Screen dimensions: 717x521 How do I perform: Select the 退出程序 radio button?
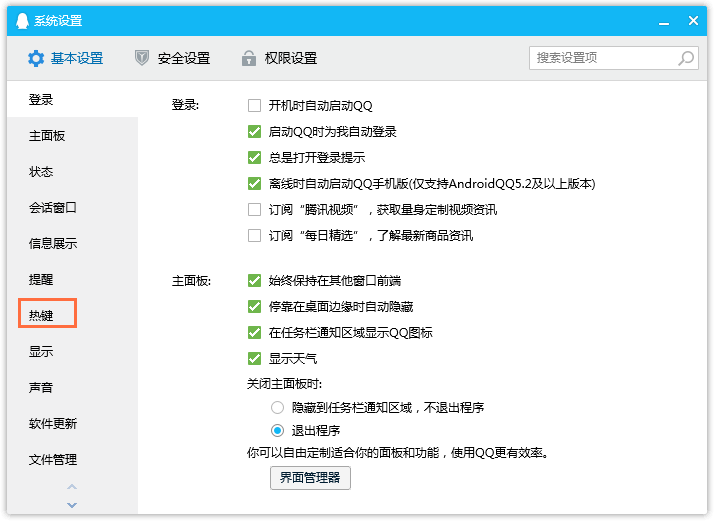point(278,430)
